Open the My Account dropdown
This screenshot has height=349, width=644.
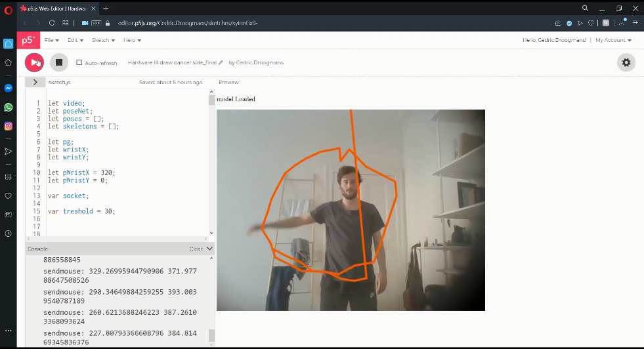[x=613, y=40]
